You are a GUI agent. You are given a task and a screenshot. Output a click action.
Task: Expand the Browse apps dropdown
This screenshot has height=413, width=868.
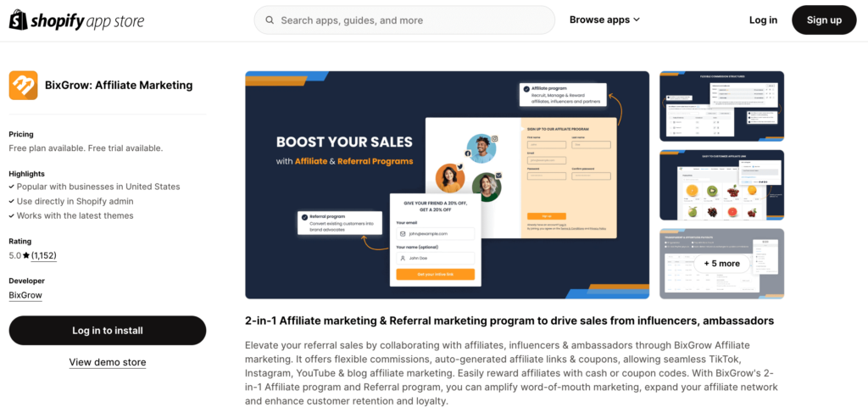(604, 20)
